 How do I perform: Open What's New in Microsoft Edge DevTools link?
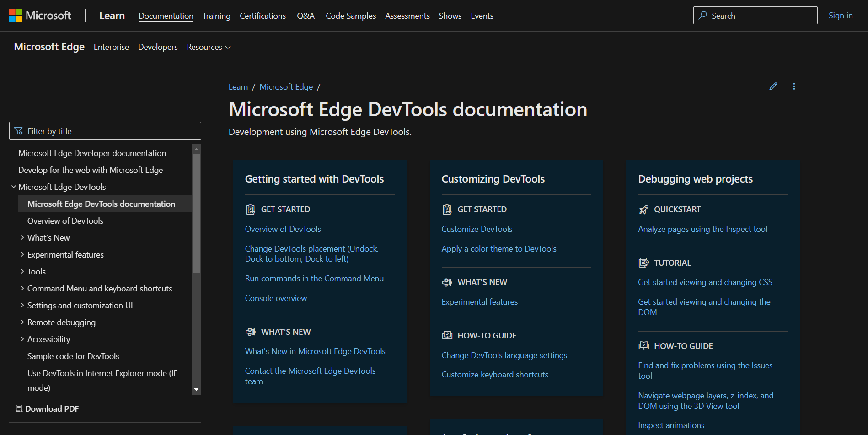[315, 351]
